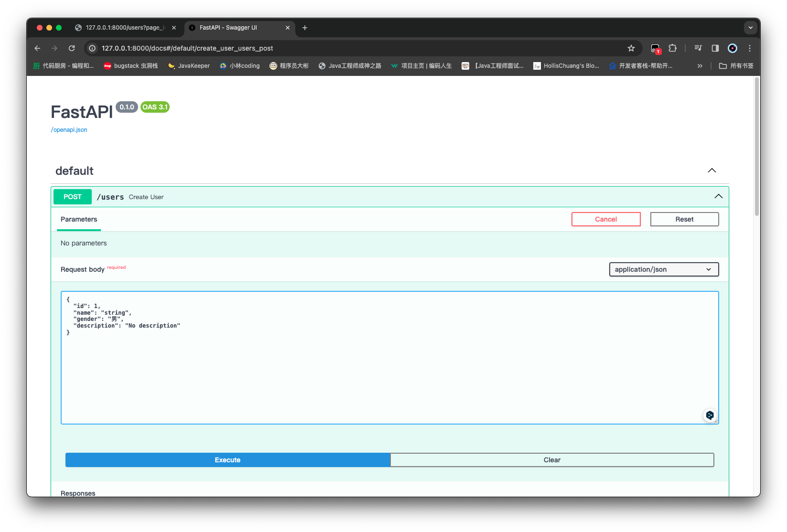Reset the request body

pyautogui.click(x=684, y=219)
